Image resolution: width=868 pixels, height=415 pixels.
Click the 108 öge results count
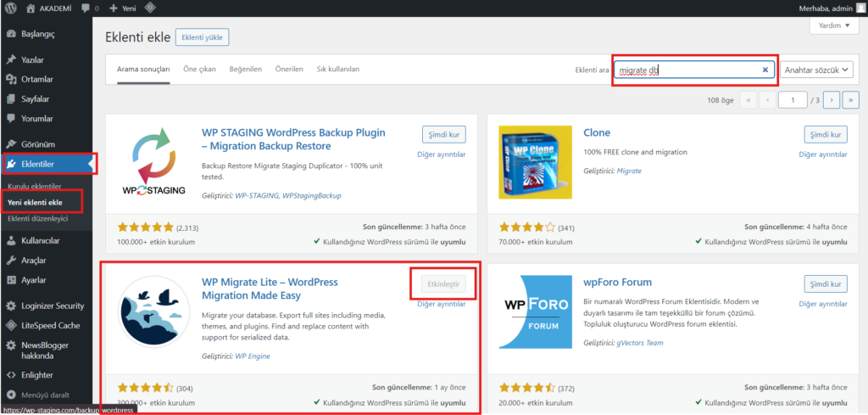coord(720,100)
